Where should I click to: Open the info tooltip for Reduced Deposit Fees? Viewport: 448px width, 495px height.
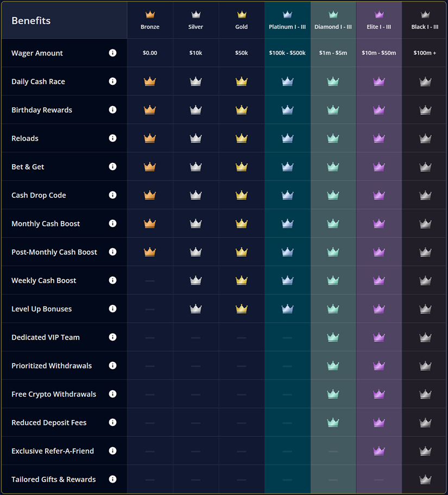tap(112, 422)
